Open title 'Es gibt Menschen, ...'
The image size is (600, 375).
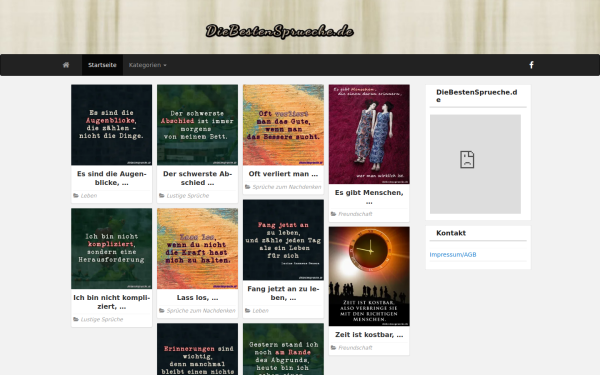[369, 197]
